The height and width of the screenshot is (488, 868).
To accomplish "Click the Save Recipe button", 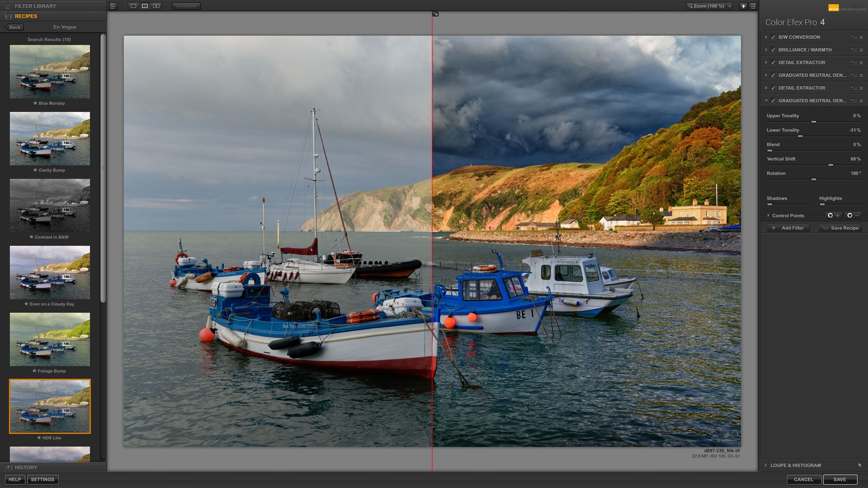I will (840, 228).
